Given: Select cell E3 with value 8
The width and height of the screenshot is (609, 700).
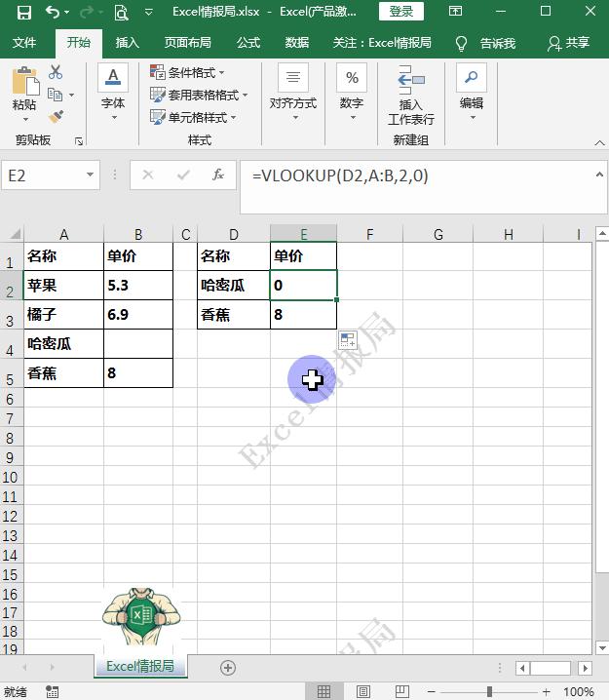Looking at the screenshot, I should point(303,315).
